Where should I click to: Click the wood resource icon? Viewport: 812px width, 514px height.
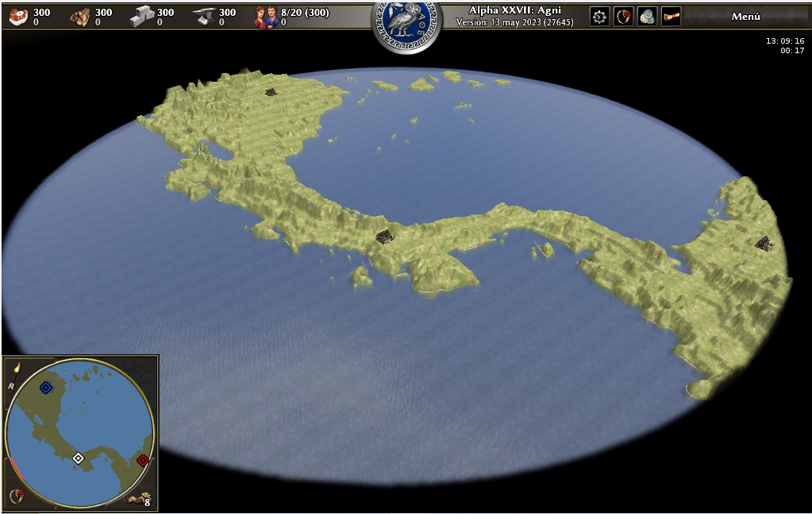click(x=79, y=17)
